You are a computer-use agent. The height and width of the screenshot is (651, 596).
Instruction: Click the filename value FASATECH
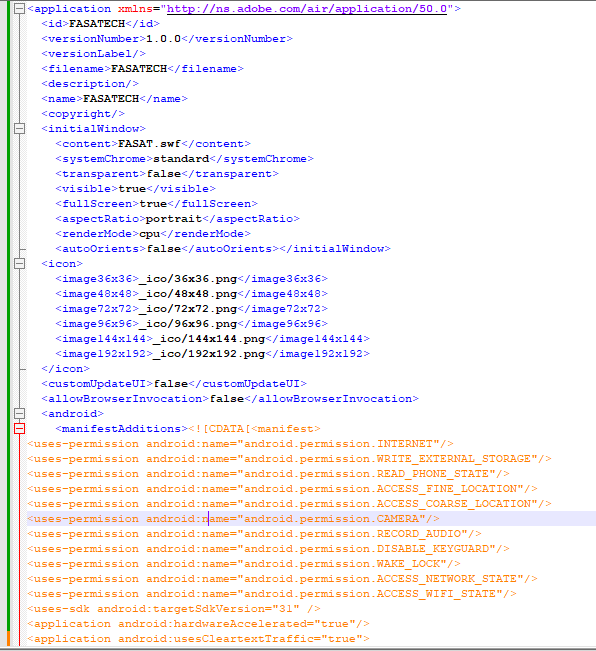tap(139, 69)
